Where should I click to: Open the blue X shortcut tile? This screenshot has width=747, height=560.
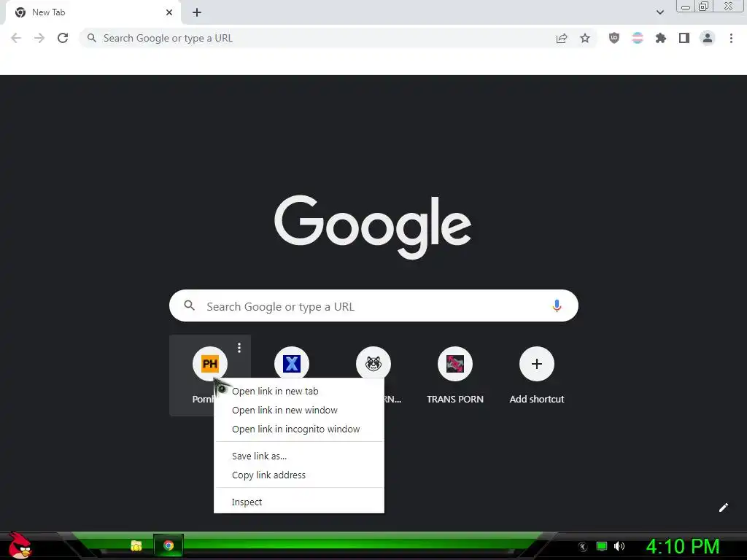tap(292, 364)
